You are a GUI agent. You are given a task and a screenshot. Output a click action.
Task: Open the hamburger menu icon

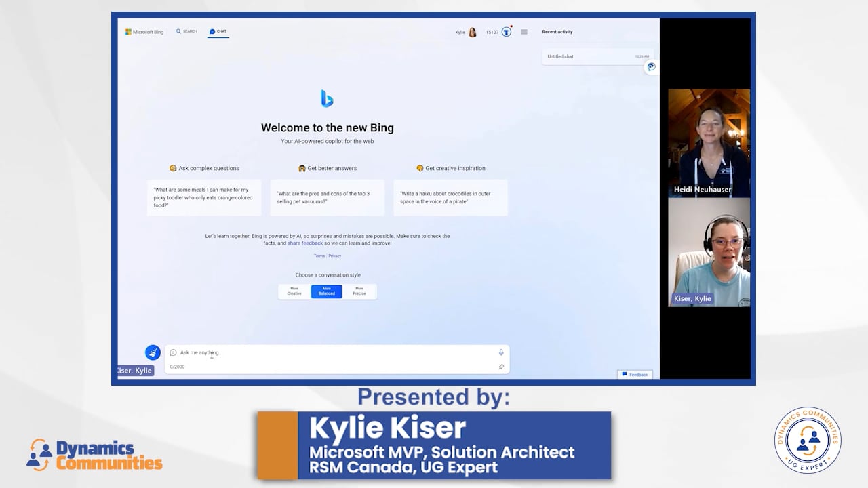coord(524,31)
